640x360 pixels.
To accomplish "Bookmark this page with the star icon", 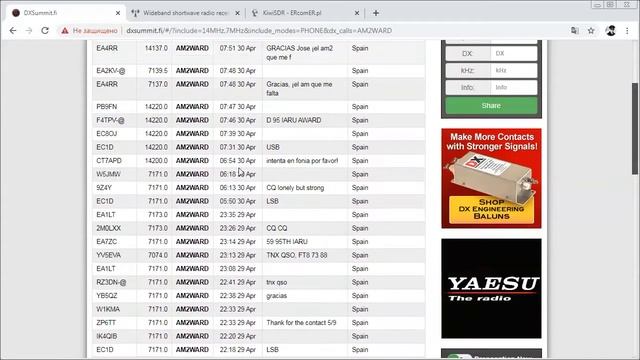I will coord(591,31).
